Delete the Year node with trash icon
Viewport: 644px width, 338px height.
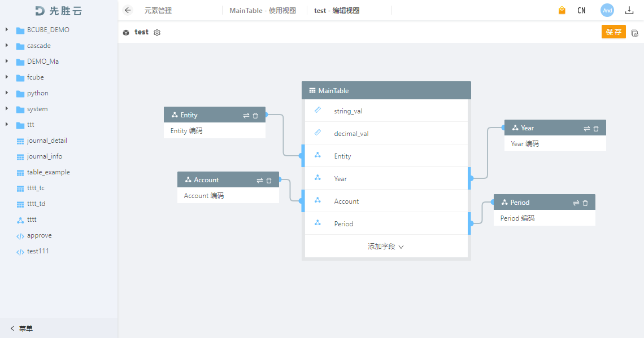596,129
